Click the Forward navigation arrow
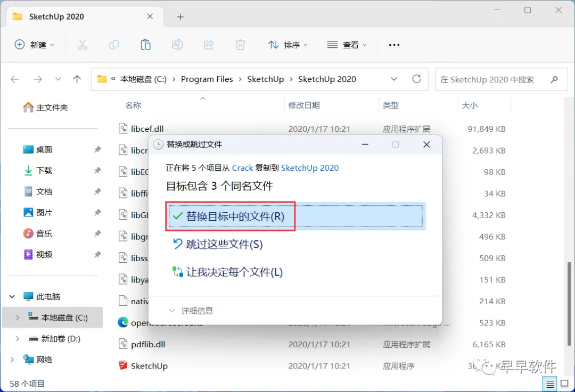 tap(38, 79)
